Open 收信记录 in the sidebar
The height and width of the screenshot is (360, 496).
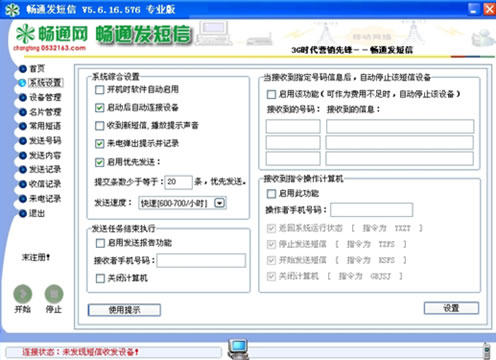click(x=45, y=184)
